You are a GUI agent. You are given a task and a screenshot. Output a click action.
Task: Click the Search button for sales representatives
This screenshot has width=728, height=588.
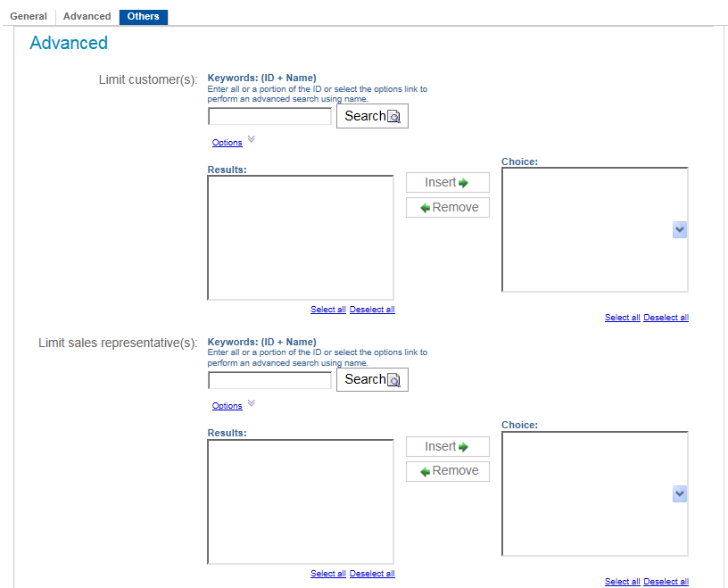[372, 379]
